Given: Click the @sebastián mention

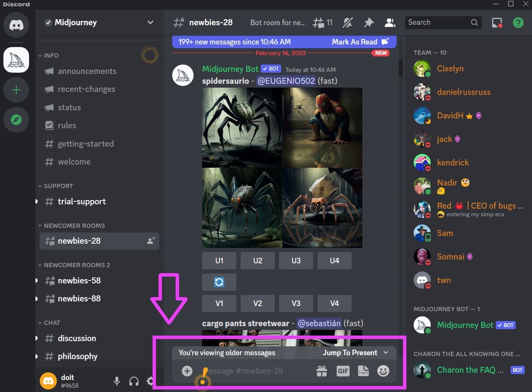Looking at the screenshot, I should pos(319,323).
